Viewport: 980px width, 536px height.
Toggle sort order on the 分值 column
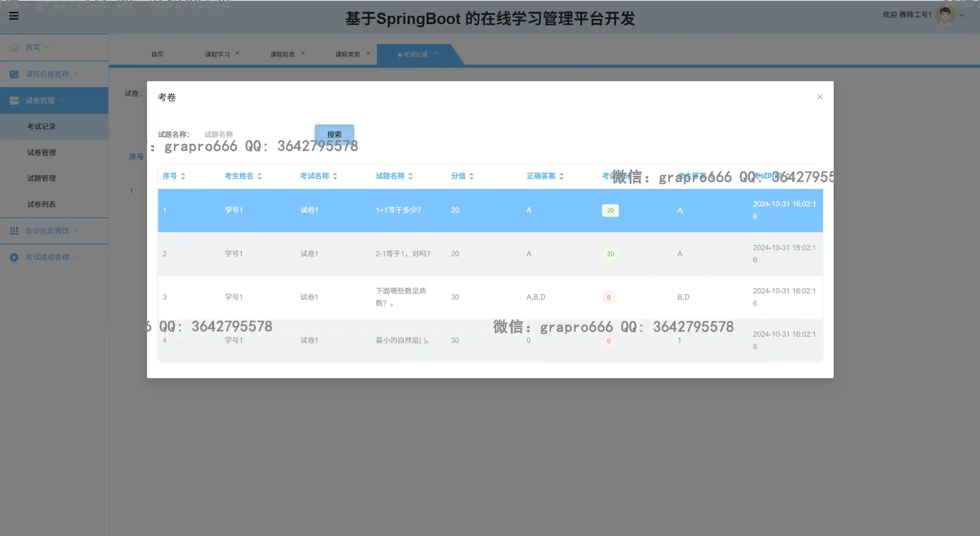point(471,176)
